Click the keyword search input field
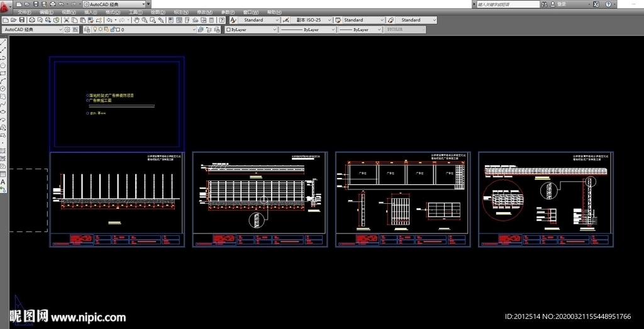This screenshot has height=329, width=644. pyautogui.click(x=506, y=4)
